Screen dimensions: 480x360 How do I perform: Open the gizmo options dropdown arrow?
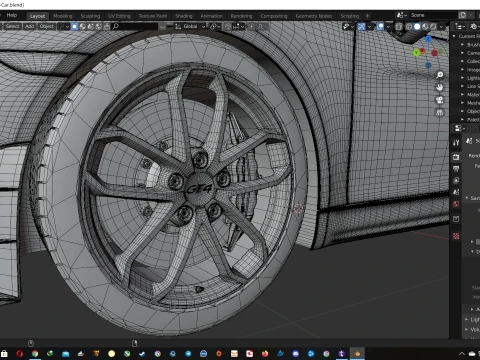click(x=369, y=26)
